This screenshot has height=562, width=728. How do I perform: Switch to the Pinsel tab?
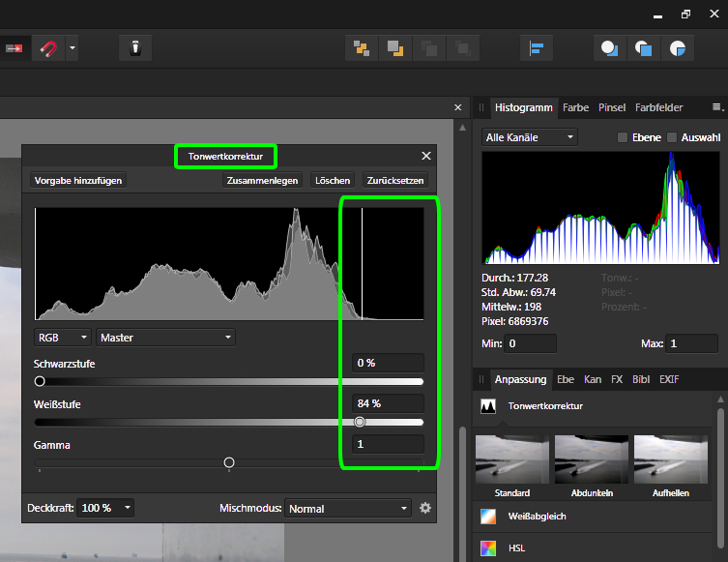612,107
